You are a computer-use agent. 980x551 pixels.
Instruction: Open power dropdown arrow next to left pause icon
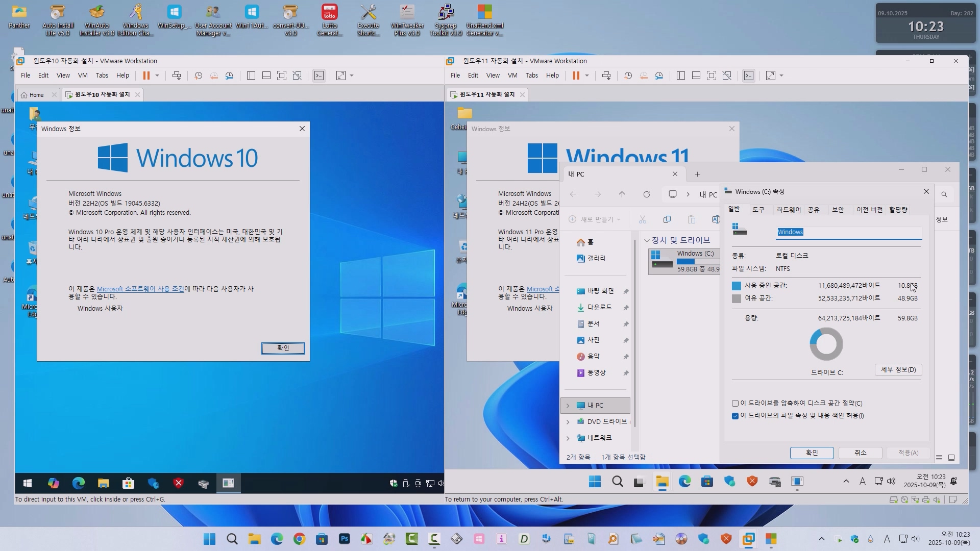(x=157, y=76)
